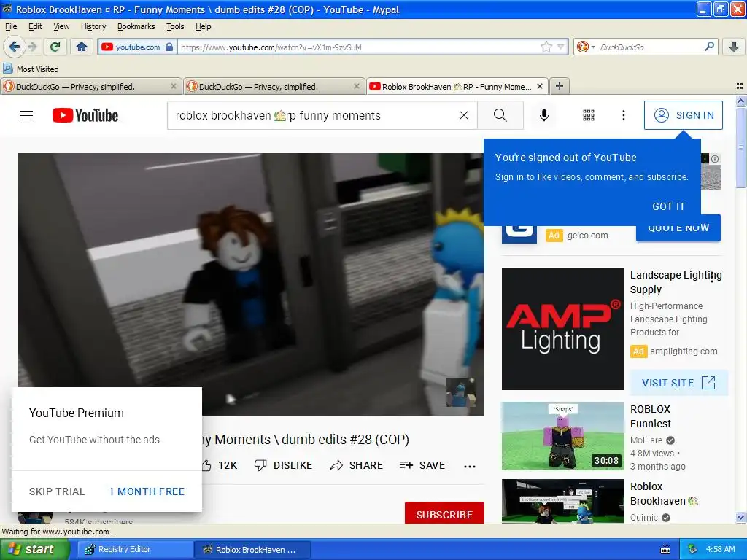The image size is (747, 560).
Task: Open Landscape Lighting Supply ad options dots
Action: (712, 276)
